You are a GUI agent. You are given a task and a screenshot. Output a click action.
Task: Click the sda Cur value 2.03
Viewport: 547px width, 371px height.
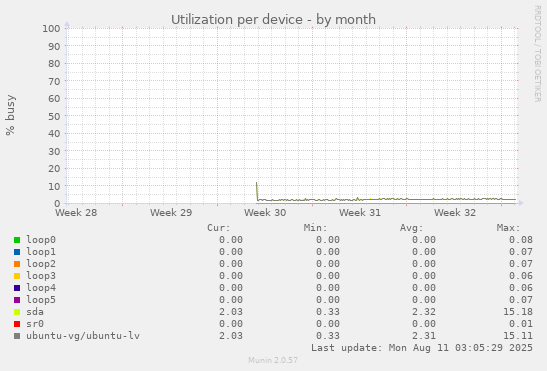click(231, 312)
